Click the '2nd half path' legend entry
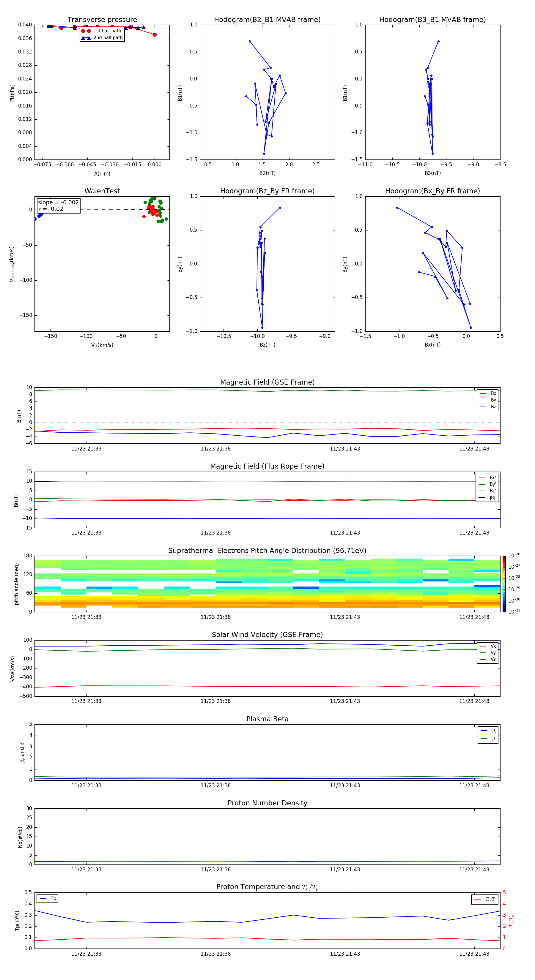Image resolution: width=535 pixels, height=980 pixels. [x=102, y=38]
